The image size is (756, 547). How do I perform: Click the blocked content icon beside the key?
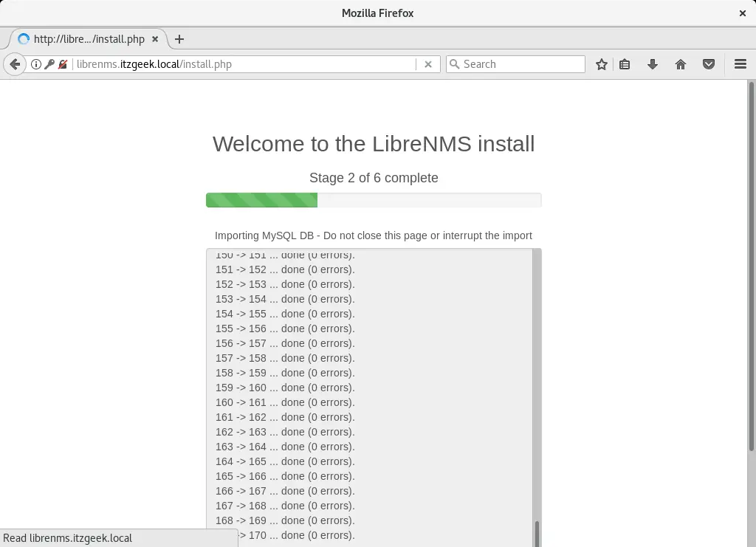click(63, 64)
